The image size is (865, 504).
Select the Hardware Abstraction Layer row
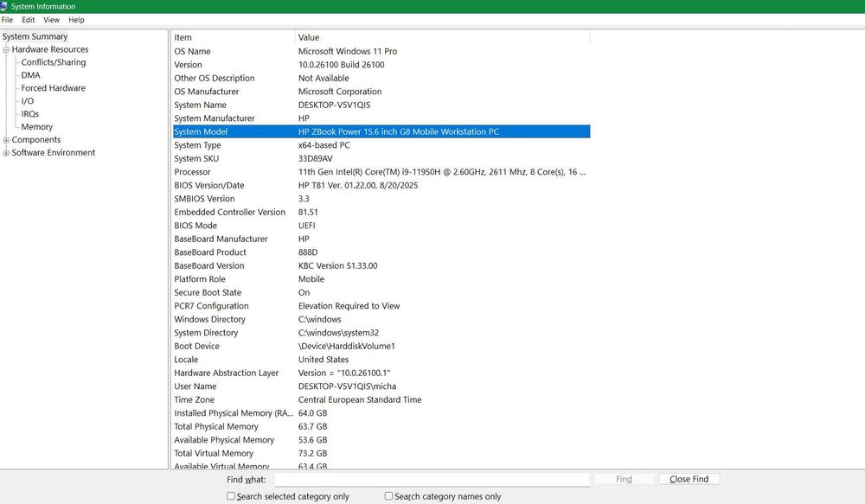pyautogui.click(x=381, y=373)
